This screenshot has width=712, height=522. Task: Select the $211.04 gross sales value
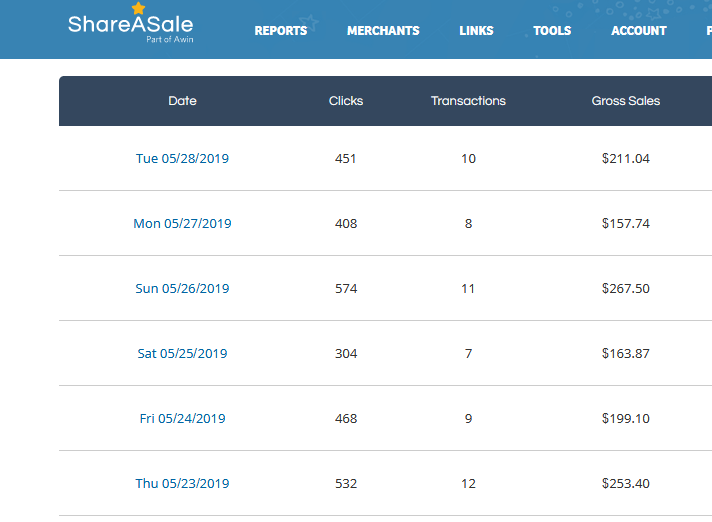pos(626,158)
